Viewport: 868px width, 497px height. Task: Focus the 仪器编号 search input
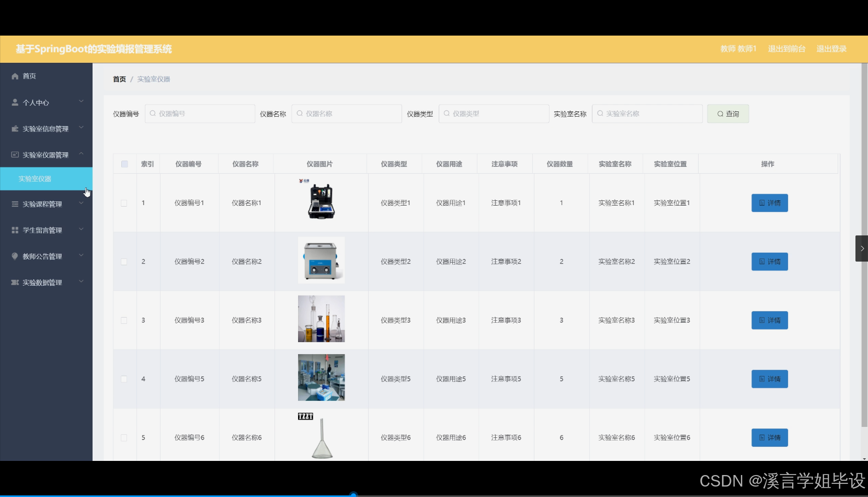tap(200, 114)
